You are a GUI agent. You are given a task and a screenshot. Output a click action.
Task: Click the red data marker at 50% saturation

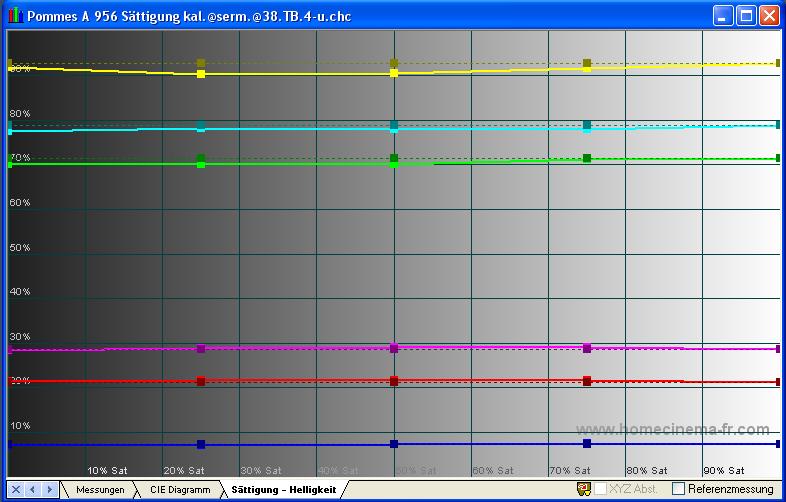[394, 381]
